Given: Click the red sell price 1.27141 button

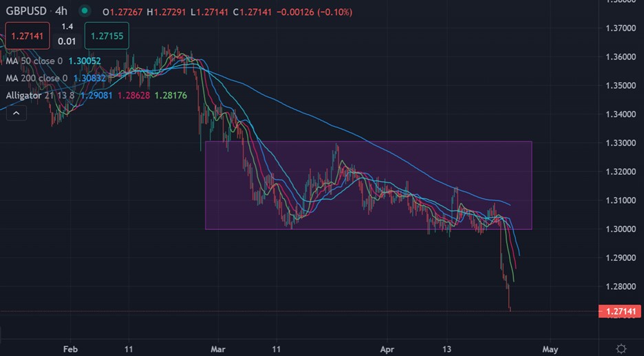Looking at the screenshot, I should 27,35.
